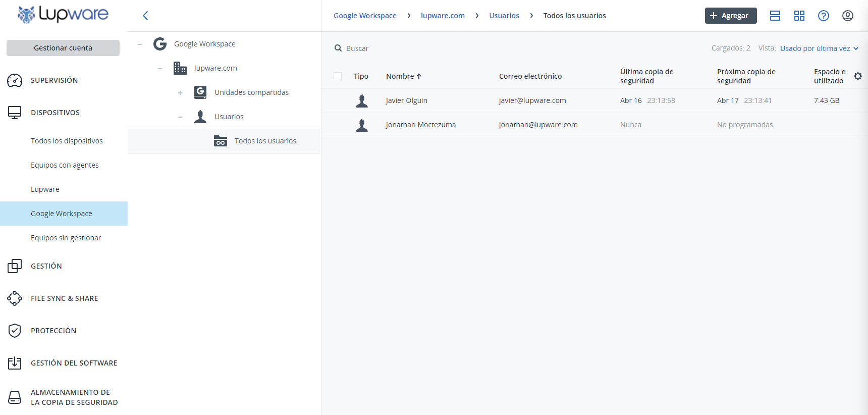Click the Lupware logo
The height and width of the screenshot is (415, 868).
point(63,15)
